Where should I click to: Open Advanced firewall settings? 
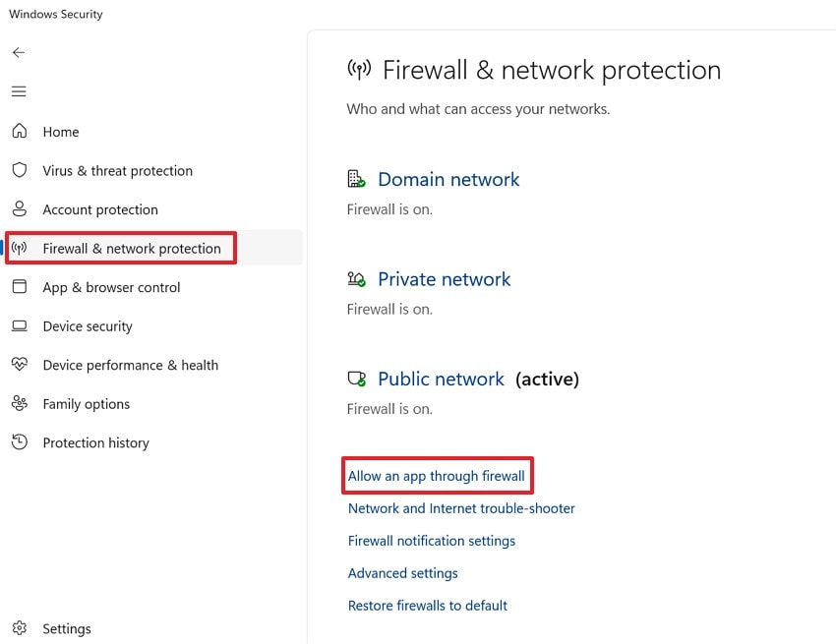click(402, 573)
